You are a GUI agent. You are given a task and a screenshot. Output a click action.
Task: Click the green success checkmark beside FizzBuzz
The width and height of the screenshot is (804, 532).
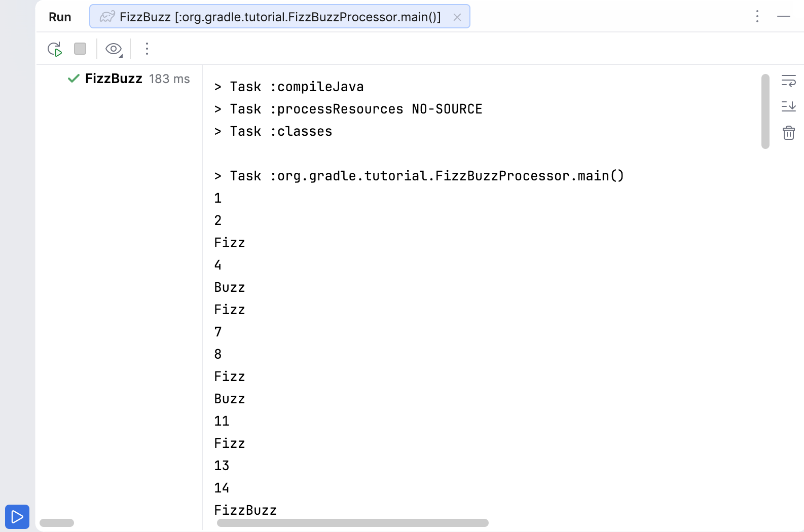pyautogui.click(x=74, y=79)
